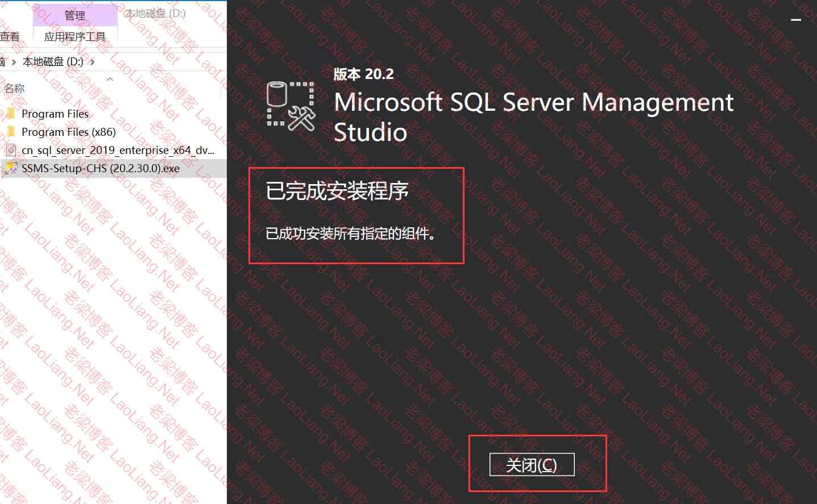Click the Program Files (x86) folder icon
This screenshot has height=504, width=817.
(10, 132)
